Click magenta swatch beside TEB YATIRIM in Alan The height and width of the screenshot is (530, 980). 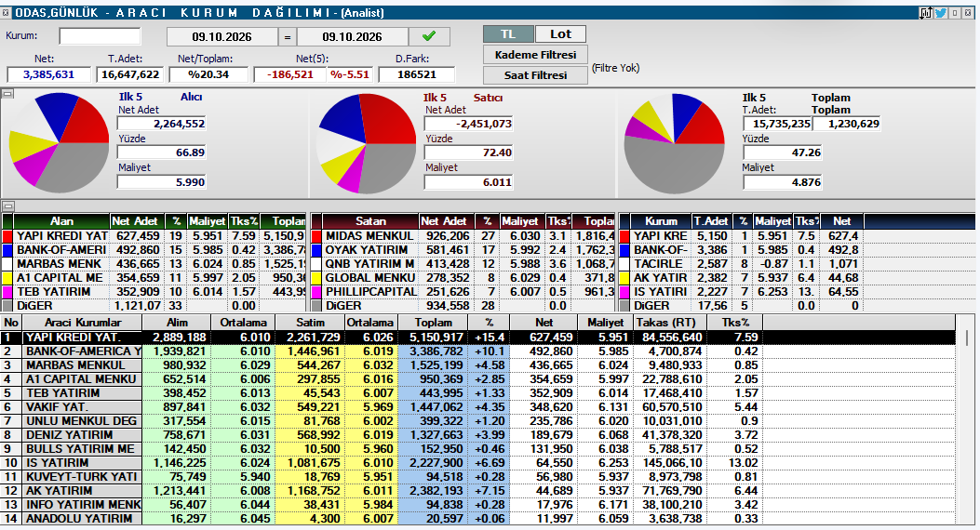[x=7, y=292]
